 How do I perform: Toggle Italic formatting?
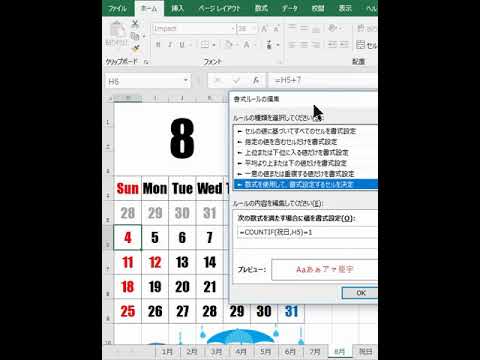(x=170, y=45)
